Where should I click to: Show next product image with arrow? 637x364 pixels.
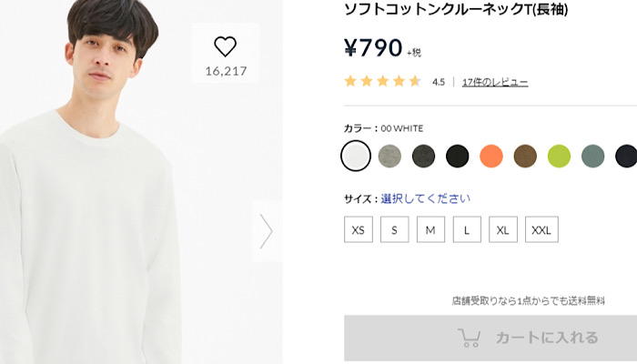tap(266, 231)
